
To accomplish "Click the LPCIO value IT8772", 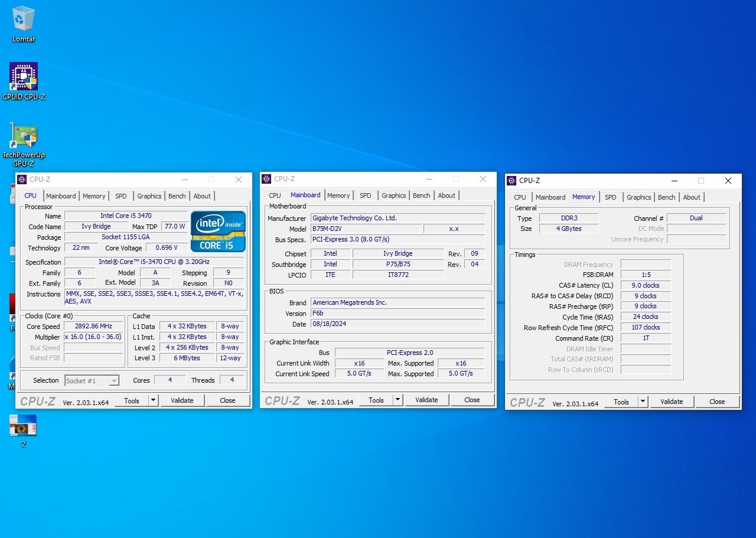I will click(398, 275).
